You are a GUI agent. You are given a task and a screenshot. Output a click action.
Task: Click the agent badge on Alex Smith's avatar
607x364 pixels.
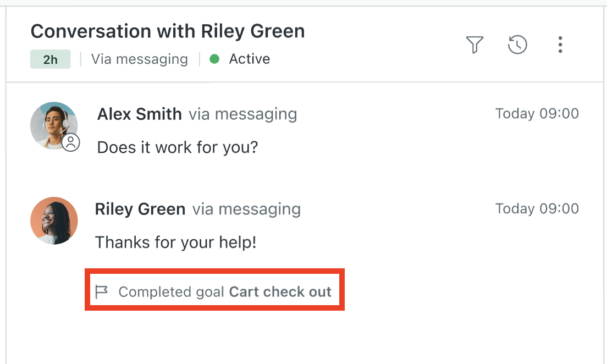[71, 143]
